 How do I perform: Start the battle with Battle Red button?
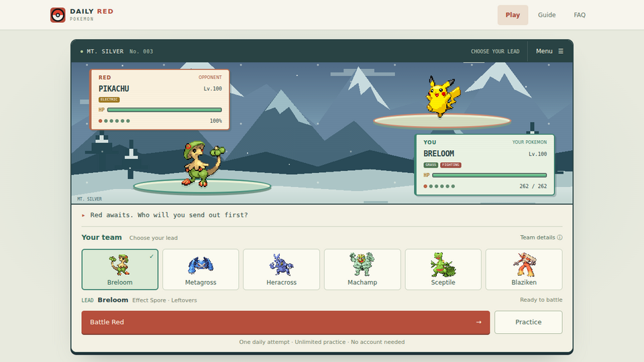coord(286,322)
